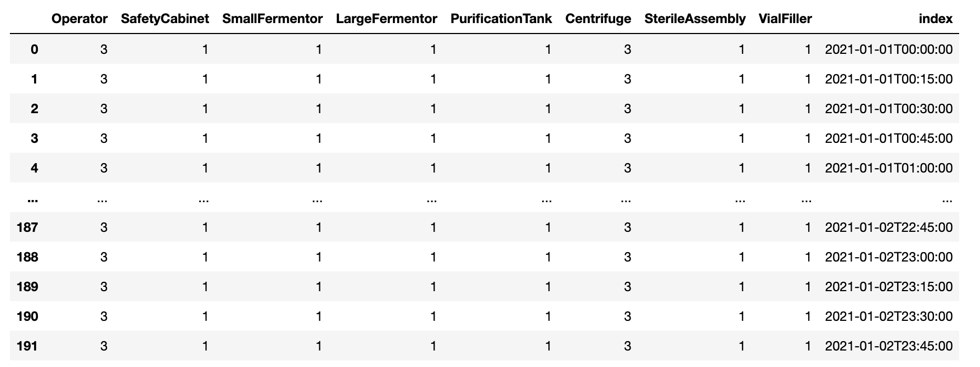The image size is (980, 367).
Task: Click the LargeFermentor column header
Action: click(x=386, y=19)
